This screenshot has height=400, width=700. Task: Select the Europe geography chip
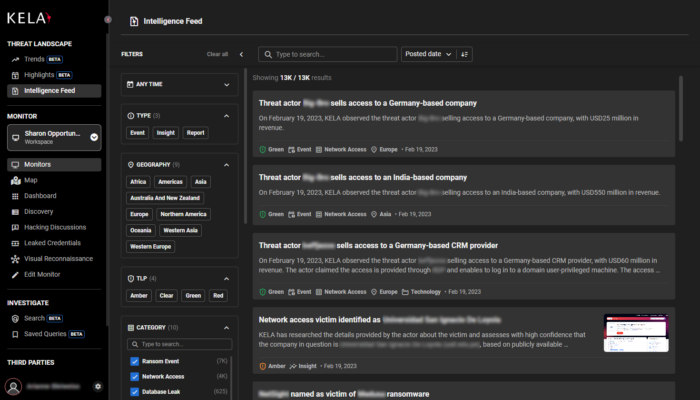point(139,214)
